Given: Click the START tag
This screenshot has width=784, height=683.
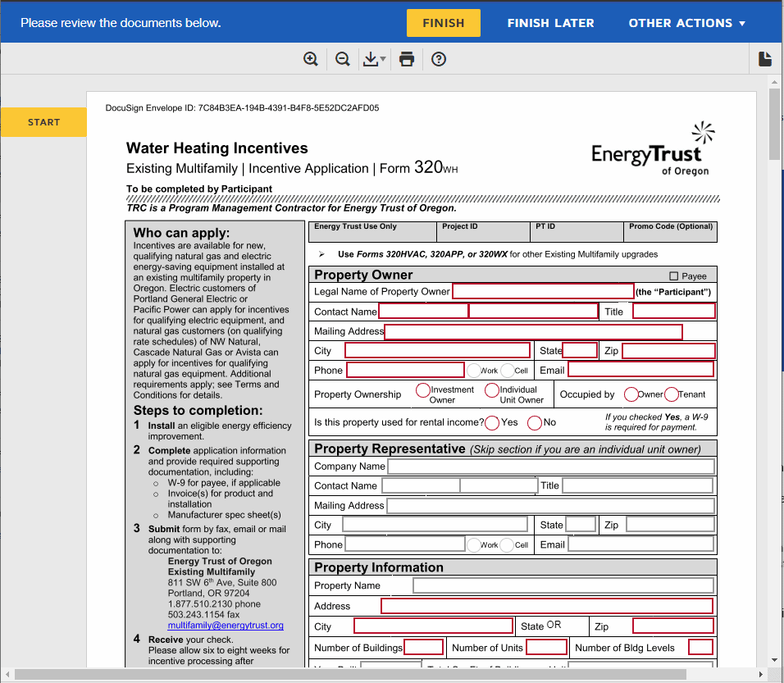Looking at the screenshot, I should 43,122.
